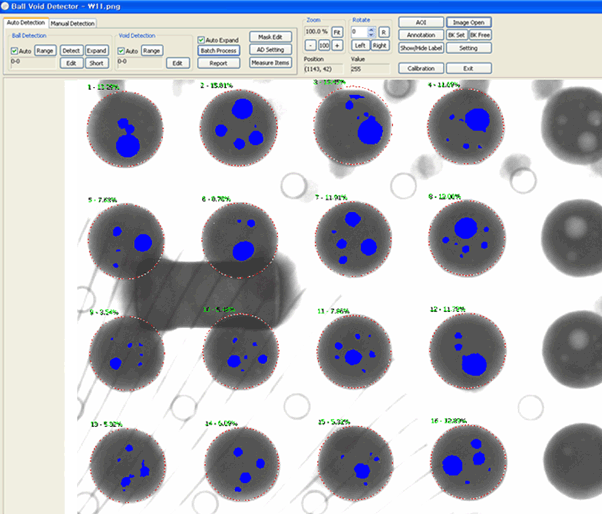Viewport: 602px width, 514px height.
Task: Click BK Set button
Action: tap(457, 35)
